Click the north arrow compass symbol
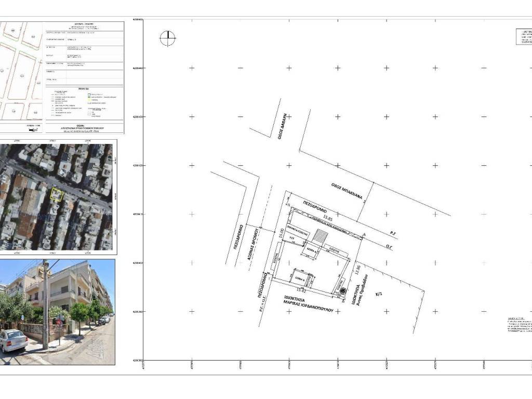Image resolution: width=532 pixels, height=399 pixels. point(168,38)
